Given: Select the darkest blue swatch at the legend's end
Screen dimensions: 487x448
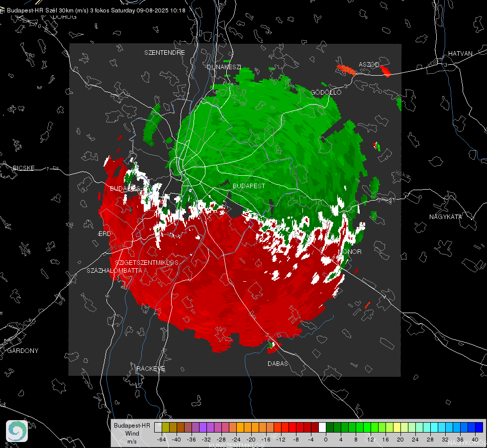Looking at the screenshot, I should [479, 427].
